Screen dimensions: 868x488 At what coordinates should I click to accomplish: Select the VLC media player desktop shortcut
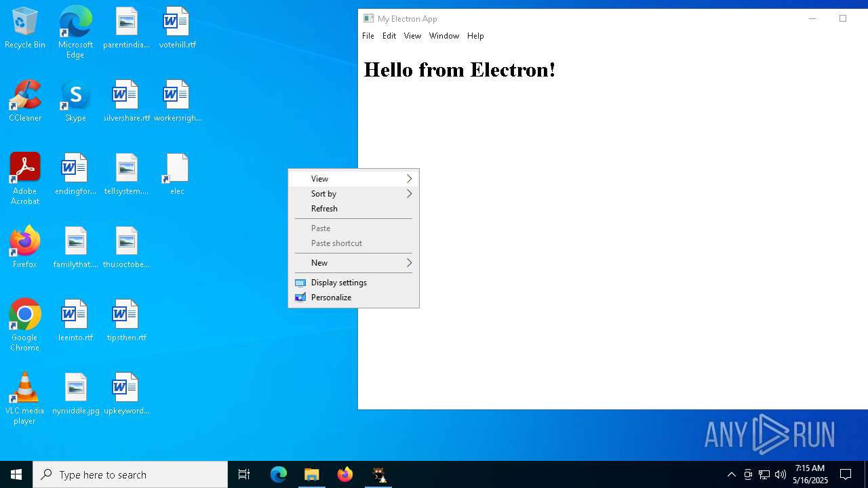coord(25,399)
